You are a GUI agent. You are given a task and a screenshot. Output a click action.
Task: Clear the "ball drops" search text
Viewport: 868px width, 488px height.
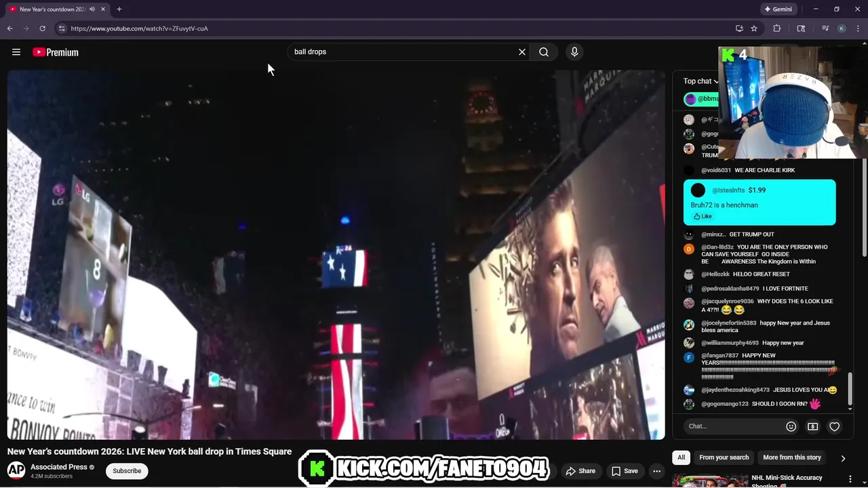tap(522, 52)
